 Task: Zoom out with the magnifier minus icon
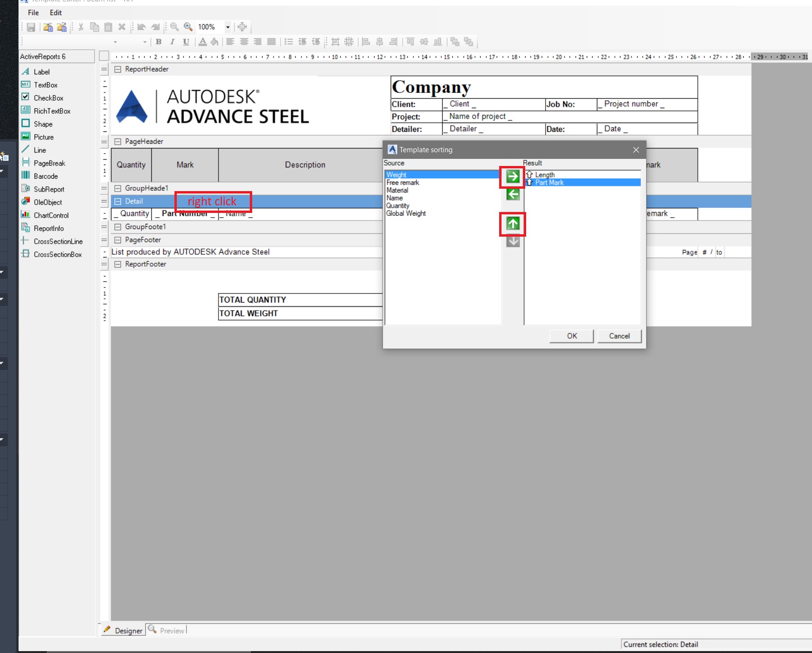click(174, 27)
